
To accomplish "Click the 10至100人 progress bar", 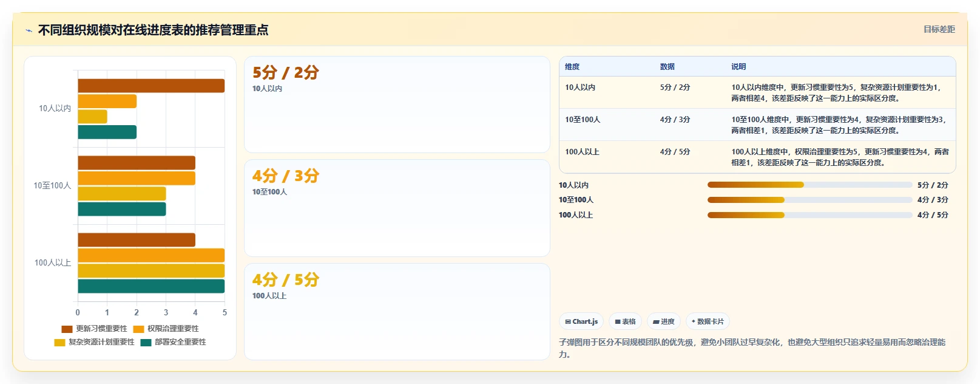I will (809, 200).
